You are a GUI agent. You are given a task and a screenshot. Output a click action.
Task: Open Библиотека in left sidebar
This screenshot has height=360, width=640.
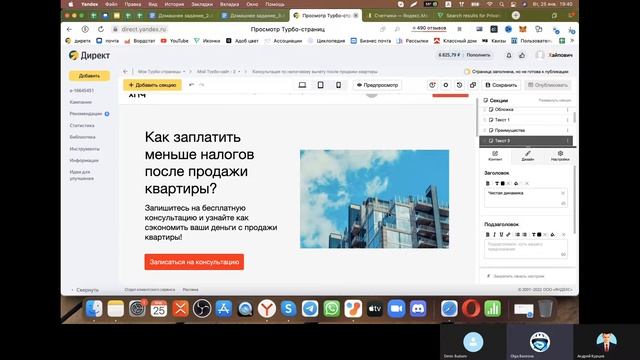(x=82, y=137)
